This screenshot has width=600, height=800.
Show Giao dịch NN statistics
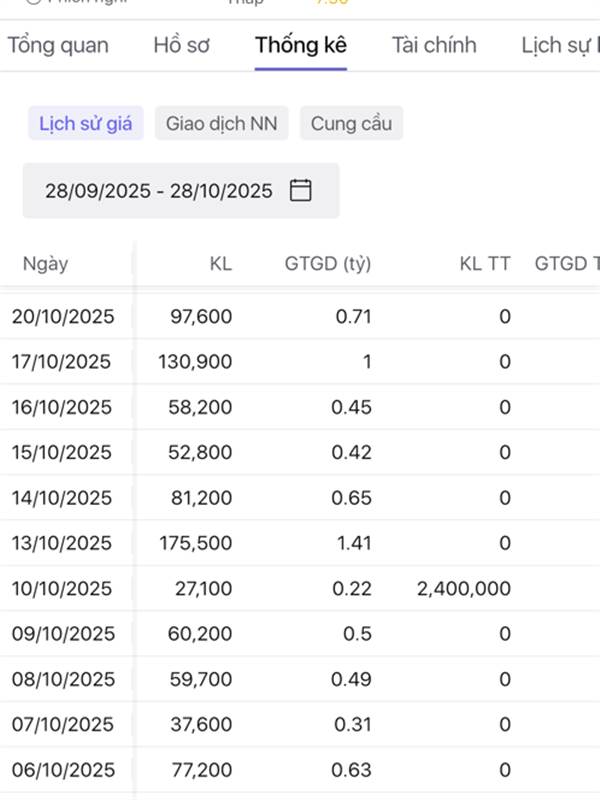(x=221, y=124)
